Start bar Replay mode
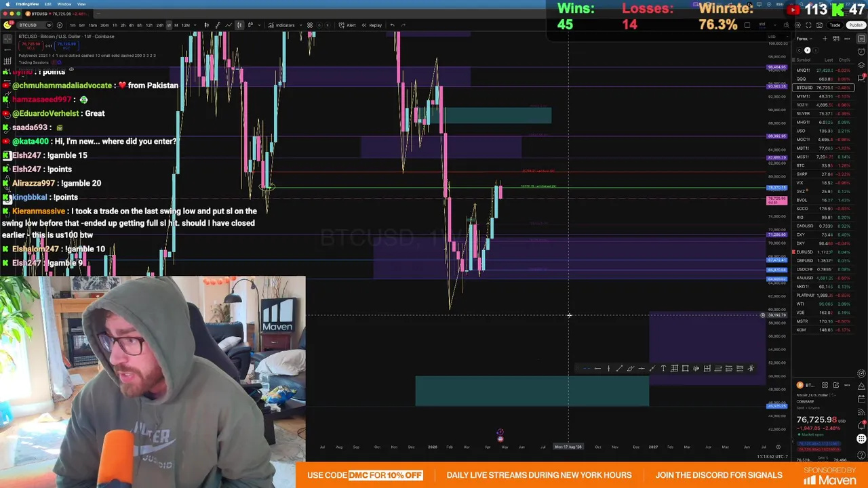 (372, 25)
